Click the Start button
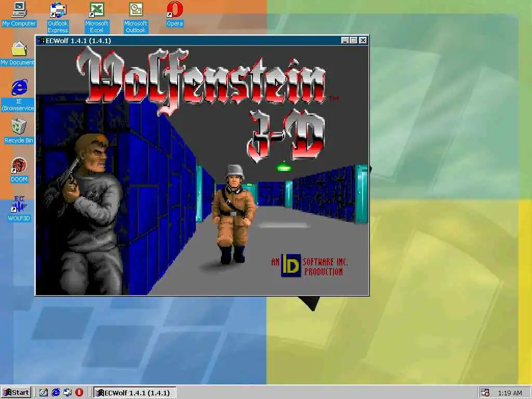The width and height of the screenshot is (532, 399). [x=16, y=393]
